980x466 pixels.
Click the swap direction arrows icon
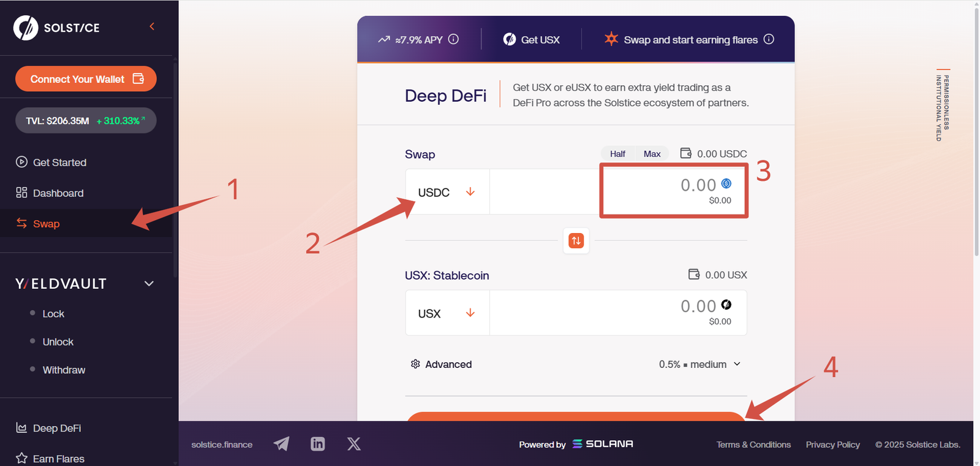(576, 241)
